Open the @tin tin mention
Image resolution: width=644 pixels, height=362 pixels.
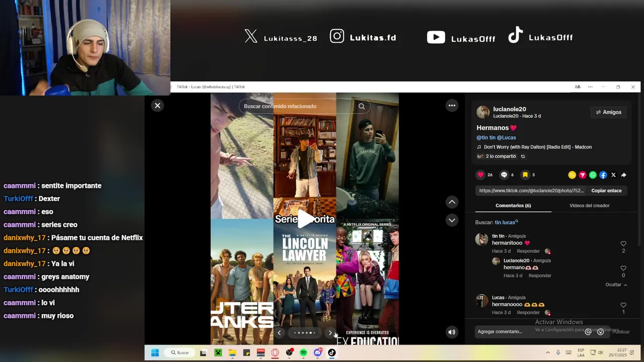[486, 137]
